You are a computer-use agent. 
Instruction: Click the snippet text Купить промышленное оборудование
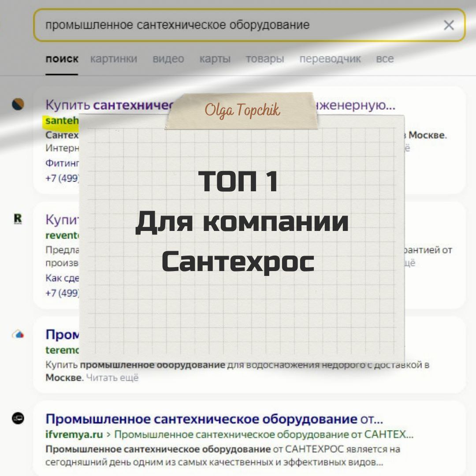(x=135, y=364)
